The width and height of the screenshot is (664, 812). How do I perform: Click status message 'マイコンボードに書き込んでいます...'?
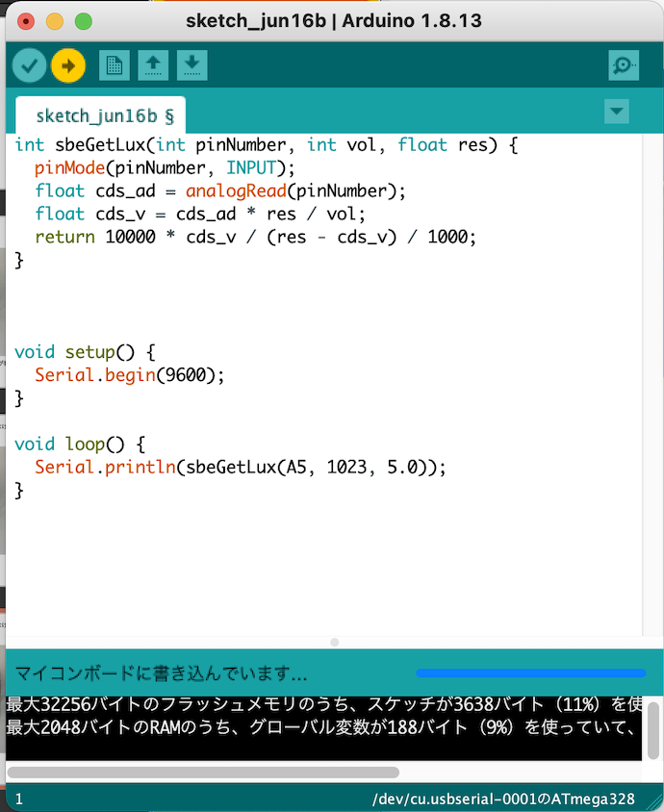pyautogui.click(x=161, y=673)
